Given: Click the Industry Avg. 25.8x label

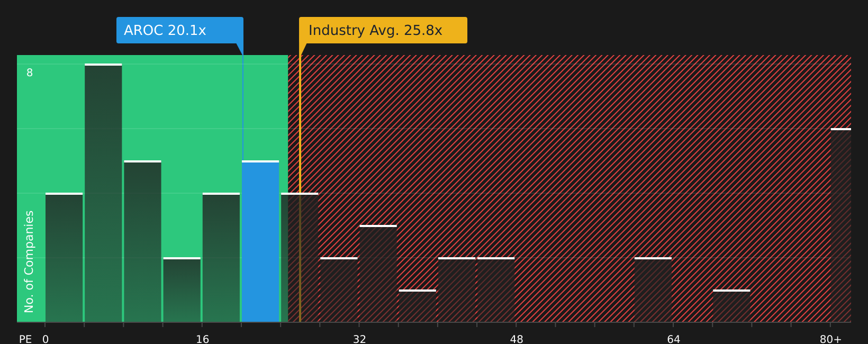Looking at the screenshot, I should pos(383,30).
